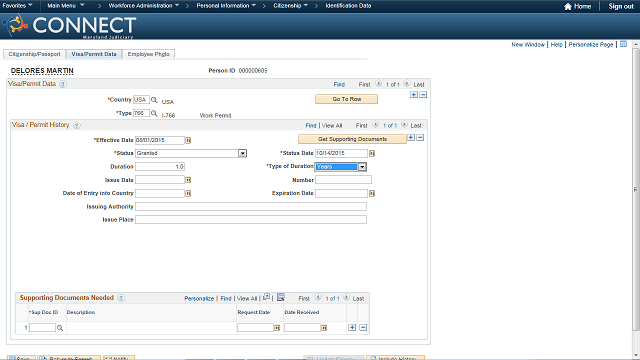Viewport: 640px width, 360px height.
Task: Open Personalize Page link
Action: tap(591, 44)
